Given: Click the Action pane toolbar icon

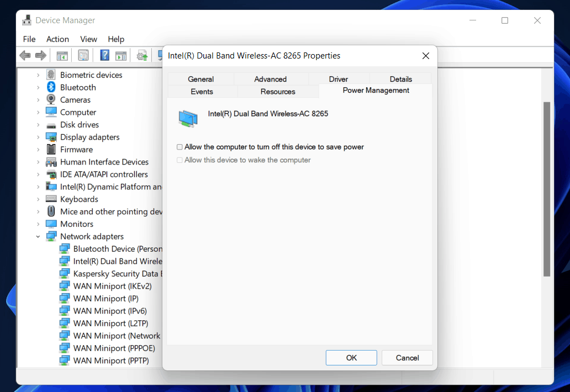Looking at the screenshot, I should (x=121, y=56).
